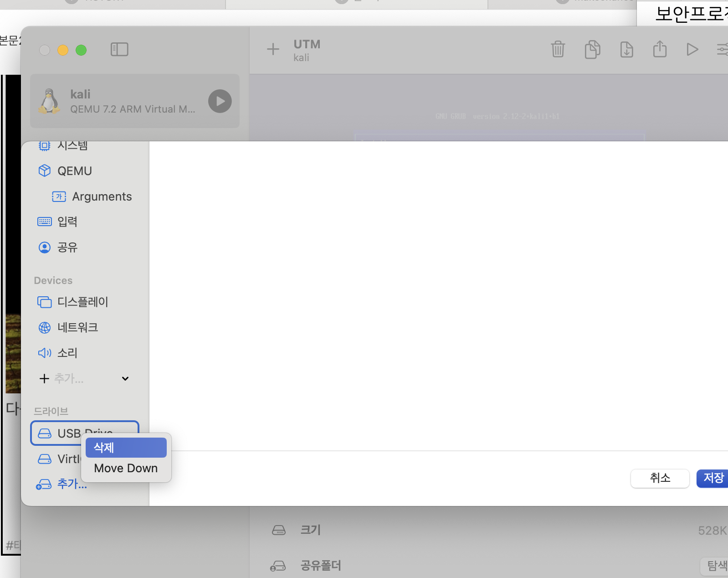Viewport: 728px width, 578px height.
Task: Share the VM with the share icon
Action: pos(660,49)
